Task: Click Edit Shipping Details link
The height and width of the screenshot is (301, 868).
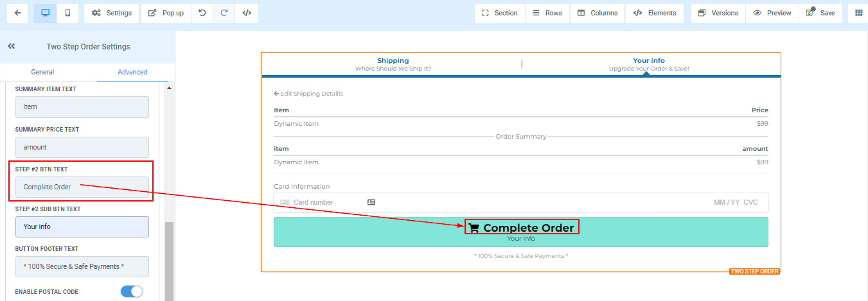Action: tap(308, 94)
